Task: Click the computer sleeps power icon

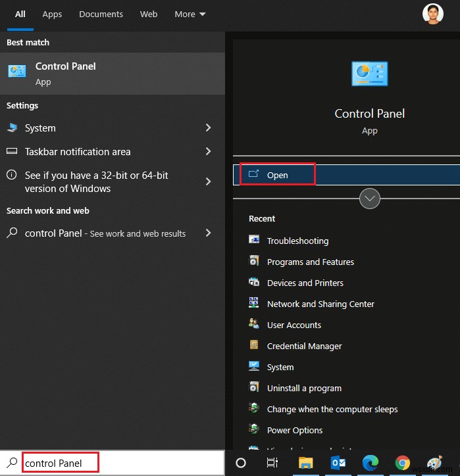Action: pyautogui.click(x=254, y=408)
